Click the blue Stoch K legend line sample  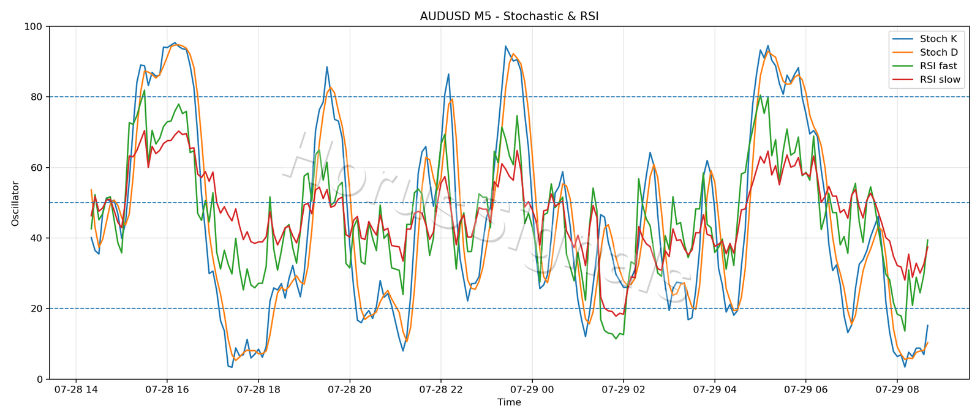click(x=904, y=39)
